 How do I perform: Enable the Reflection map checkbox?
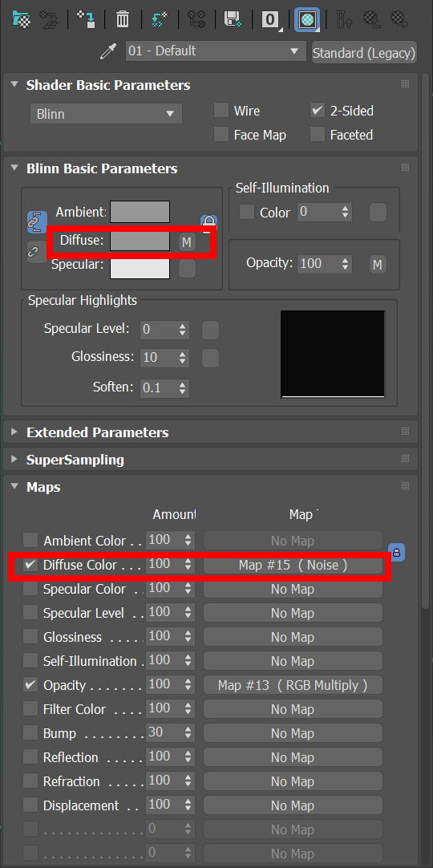[30, 756]
